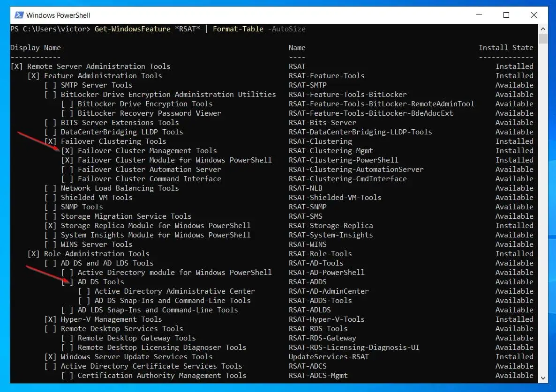Image resolution: width=556 pixels, height=392 pixels.
Task: Click Failover Clustering Tools text
Action: (x=113, y=141)
